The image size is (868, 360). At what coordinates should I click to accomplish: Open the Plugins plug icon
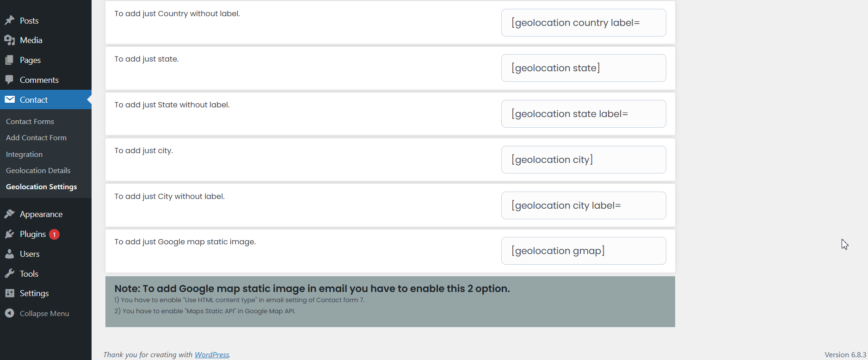coord(10,234)
